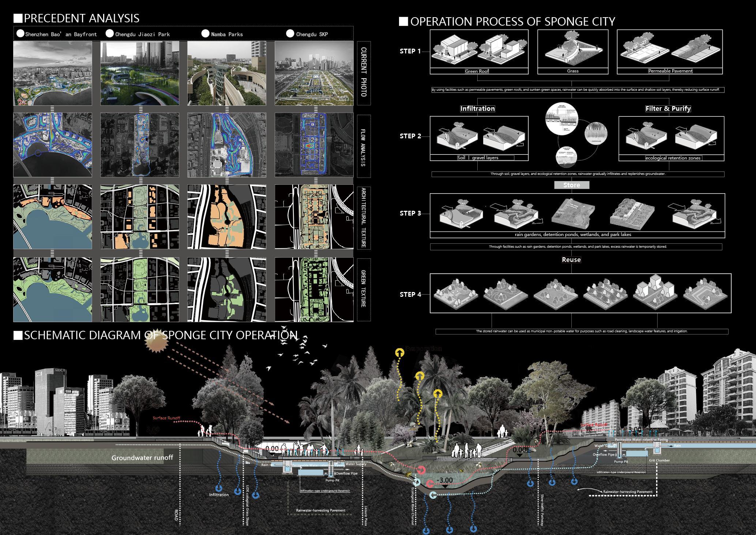Click the white square before PRECEDENT ANALYSIS
Screen dimensions: 756x535
(x=18, y=18)
